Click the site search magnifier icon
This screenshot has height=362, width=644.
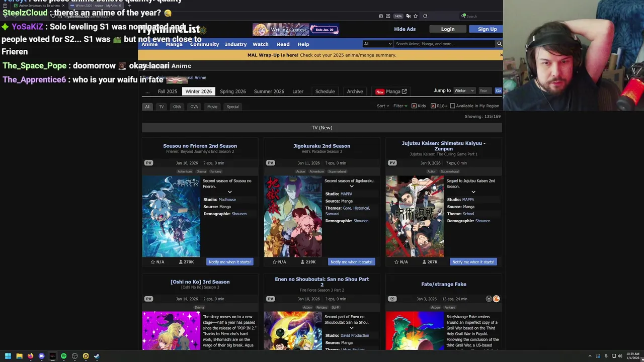coord(499,44)
